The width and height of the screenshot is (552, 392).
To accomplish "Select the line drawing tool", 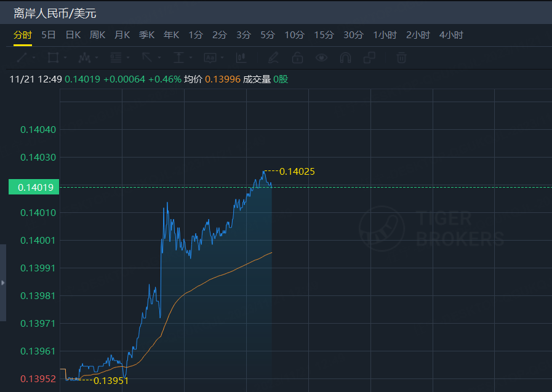I will (22, 57).
